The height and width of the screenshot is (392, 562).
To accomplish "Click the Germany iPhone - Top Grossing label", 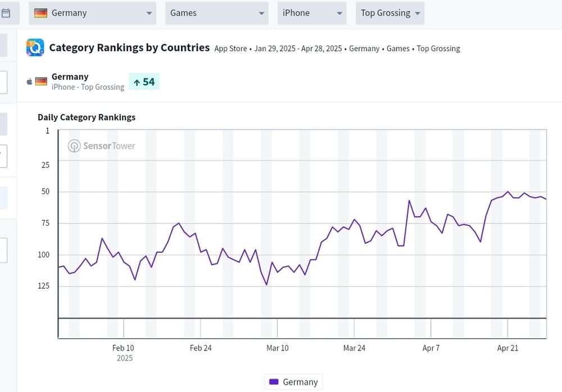I will (x=88, y=81).
